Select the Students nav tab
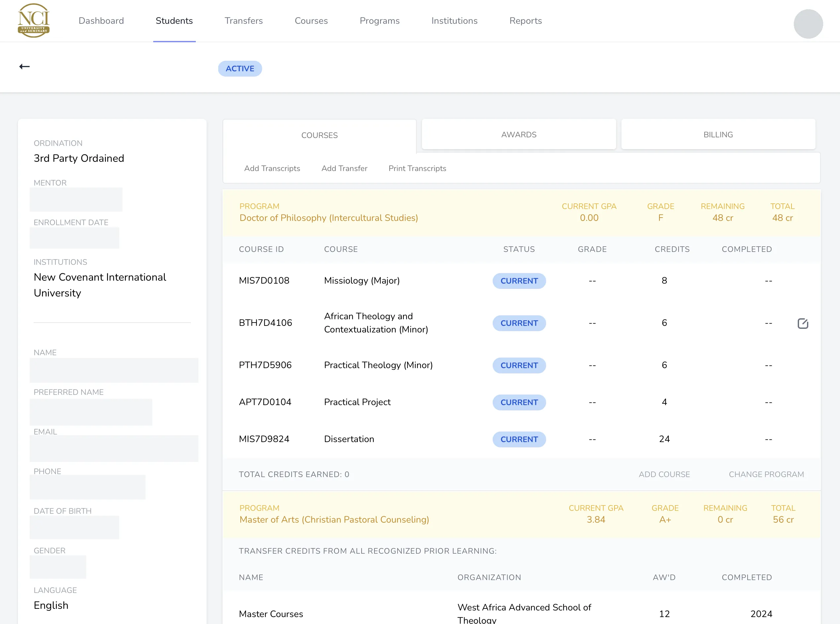Image resolution: width=840 pixels, height=624 pixels. tap(174, 21)
